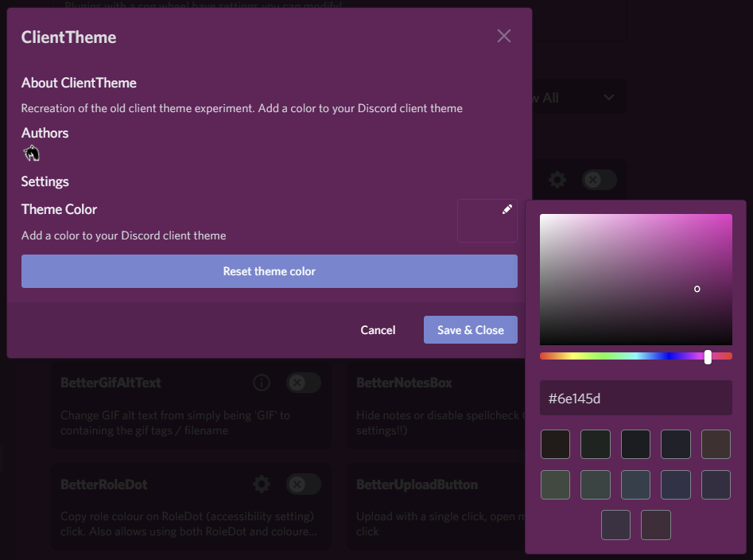Open BetterGifAltText plugin info icon
This screenshot has height=560, width=753.
262,383
